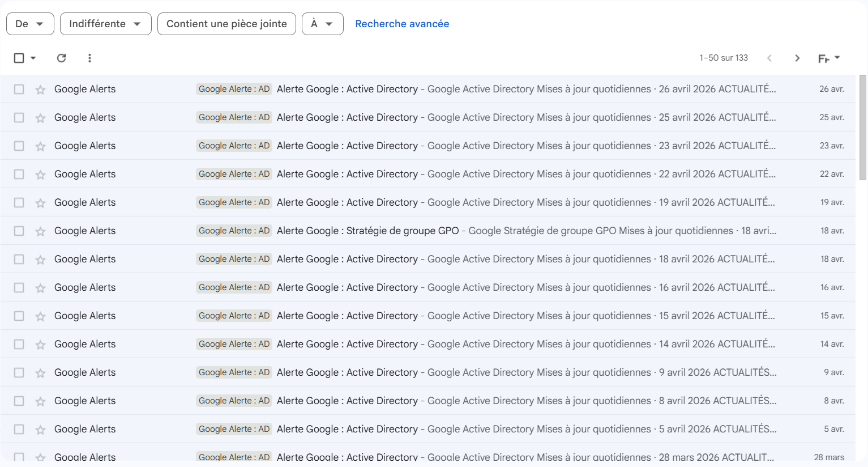Select the 19 avr. email checkbox
Screen dimensions: 868x467
[x=19, y=202]
